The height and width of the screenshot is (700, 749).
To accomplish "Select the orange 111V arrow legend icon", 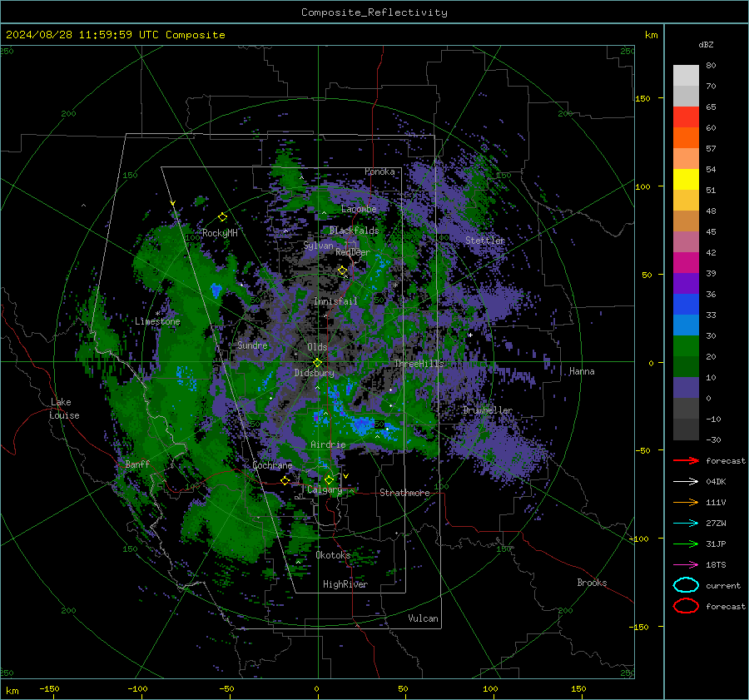I will [686, 502].
